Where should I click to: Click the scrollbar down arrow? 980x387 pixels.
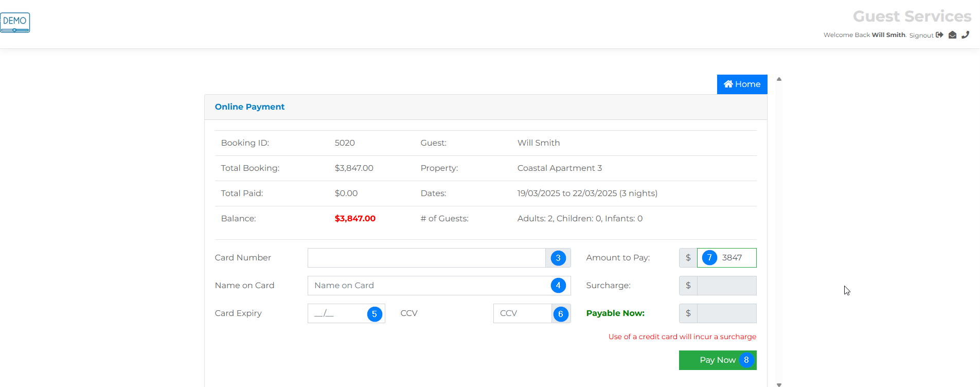point(779,384)
